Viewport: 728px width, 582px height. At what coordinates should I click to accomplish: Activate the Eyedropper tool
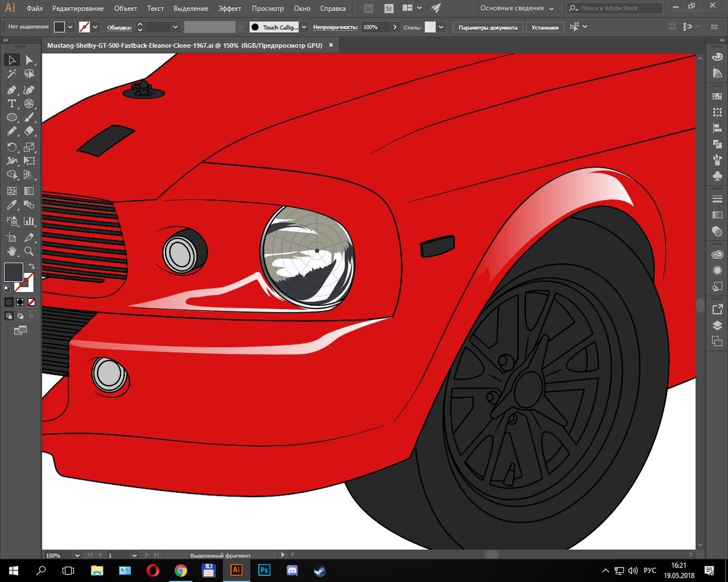[x=12, y=206]
